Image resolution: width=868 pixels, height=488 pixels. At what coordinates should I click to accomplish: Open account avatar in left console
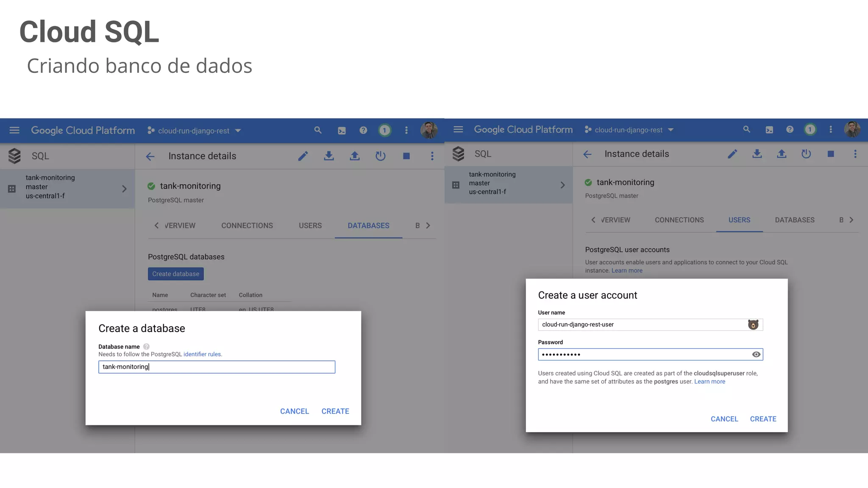pos(429,130)
